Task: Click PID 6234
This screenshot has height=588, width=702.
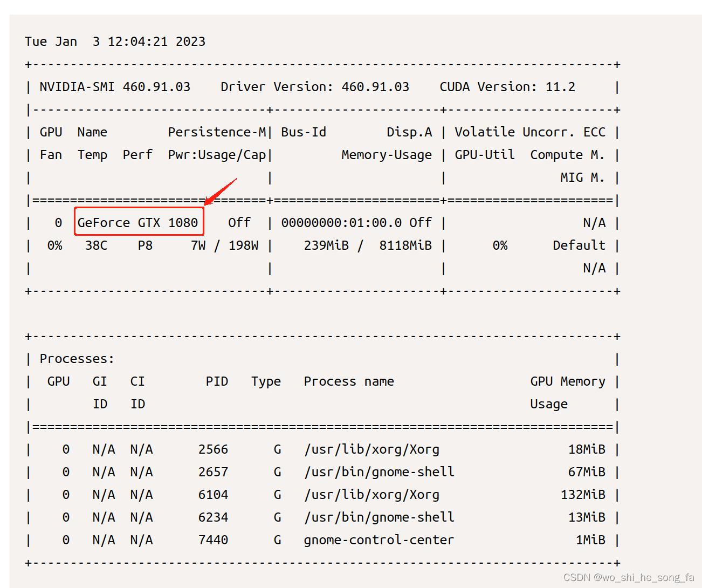Action: click(213, 517)
